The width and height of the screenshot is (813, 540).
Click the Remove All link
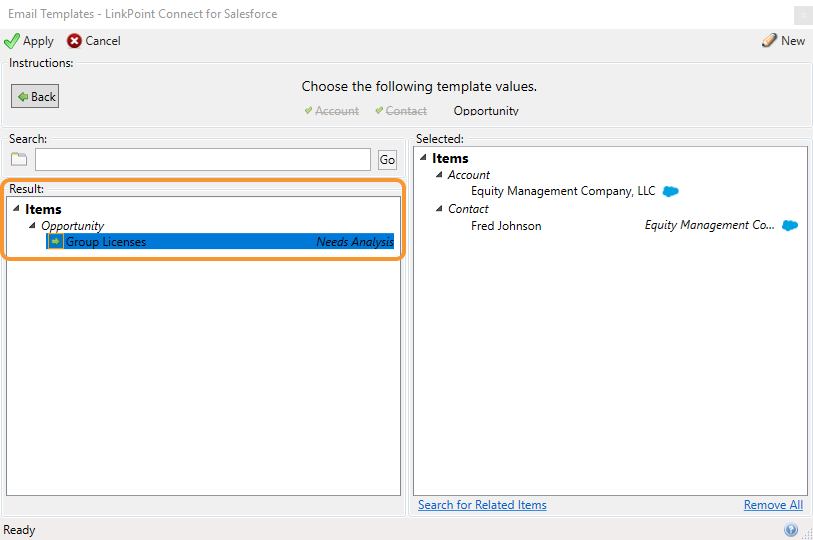[x=773, y=505]
